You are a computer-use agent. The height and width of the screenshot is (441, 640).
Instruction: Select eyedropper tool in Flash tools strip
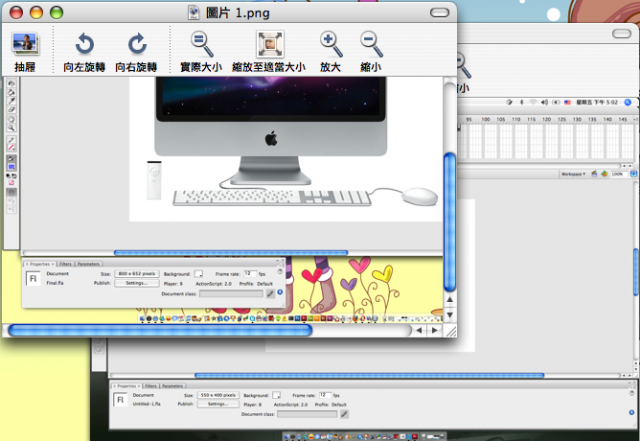pyautogui.click(x=11, y=100)
